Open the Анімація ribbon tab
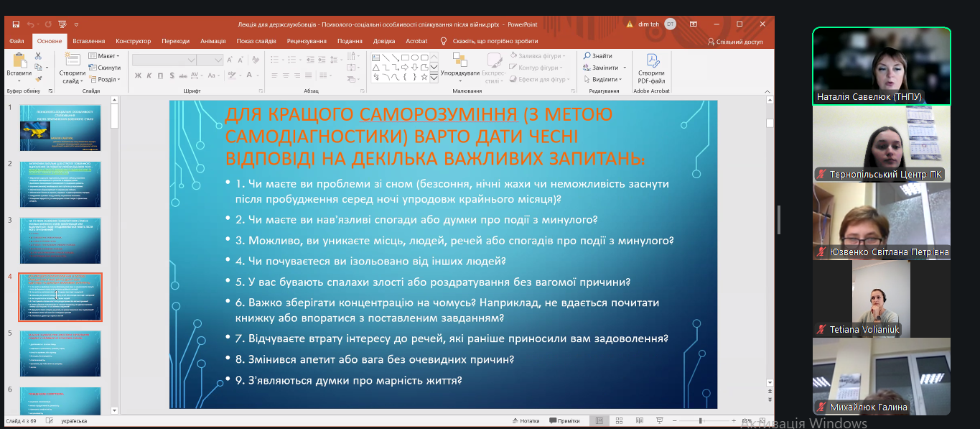Image resolution: width=980 pixels, height=429 pixels. tap(213, 42)
